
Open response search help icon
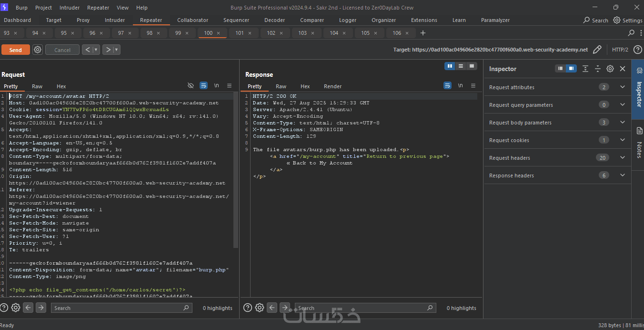click(x=248, y=308)
